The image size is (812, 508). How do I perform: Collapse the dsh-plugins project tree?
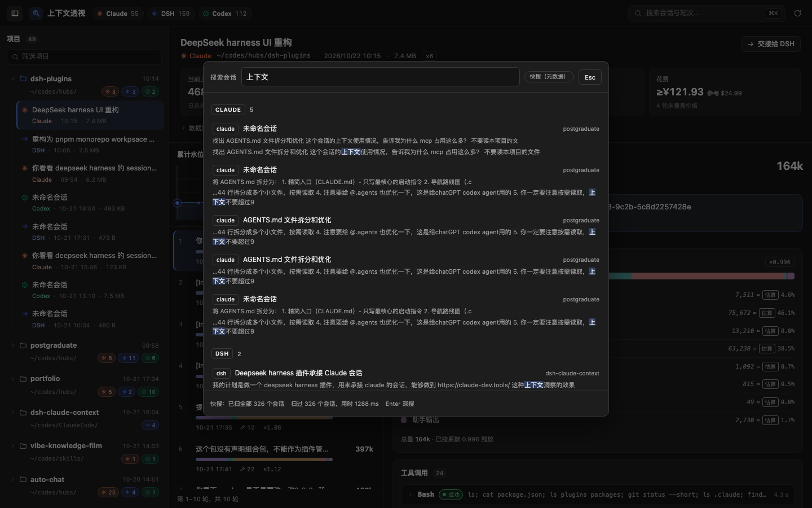click(x=12, y=78)
